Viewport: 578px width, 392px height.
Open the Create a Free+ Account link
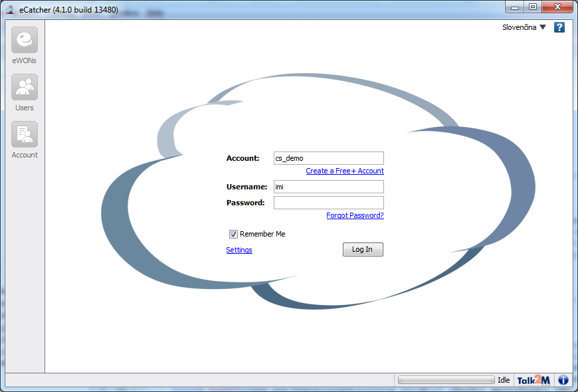pyautogui.click(x=345, y=171)
